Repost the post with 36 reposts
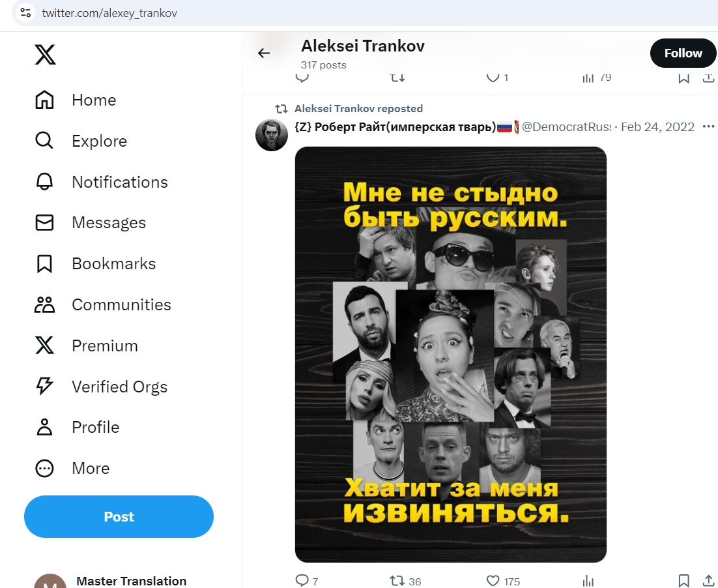The image size is (718, 588). (x=397, y=581)
